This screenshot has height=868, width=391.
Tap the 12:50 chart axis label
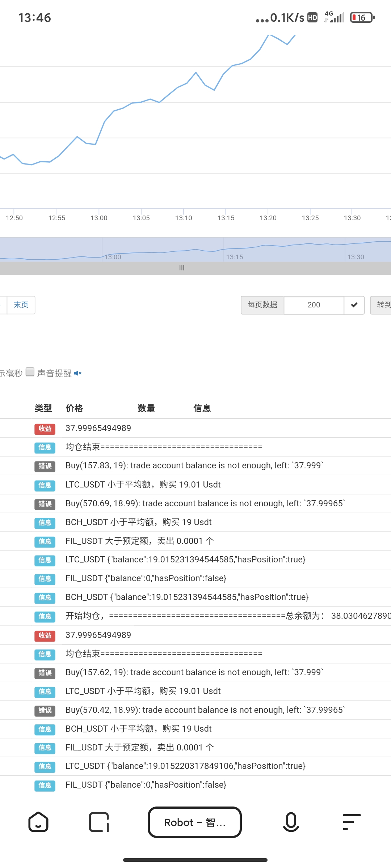(x=14, y=218)
